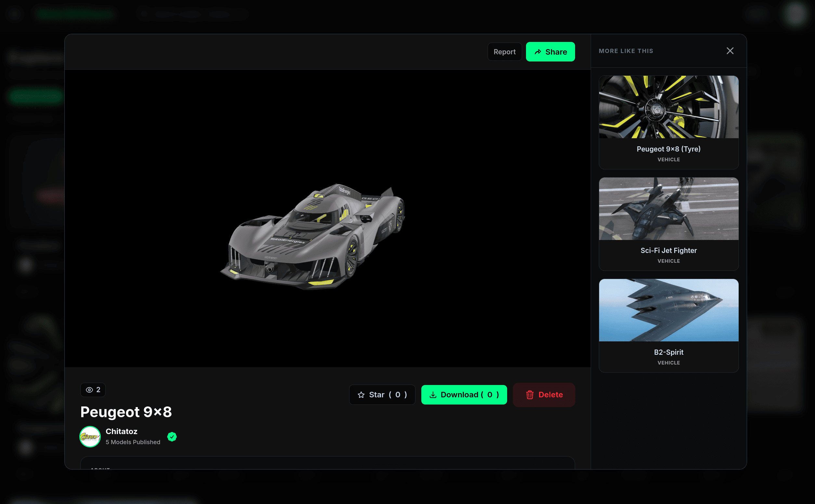Image resolution: width=815 pixels, height=504 pixels.
Task: Click the 5 Models Published text
Action: (x=133, y=442)
